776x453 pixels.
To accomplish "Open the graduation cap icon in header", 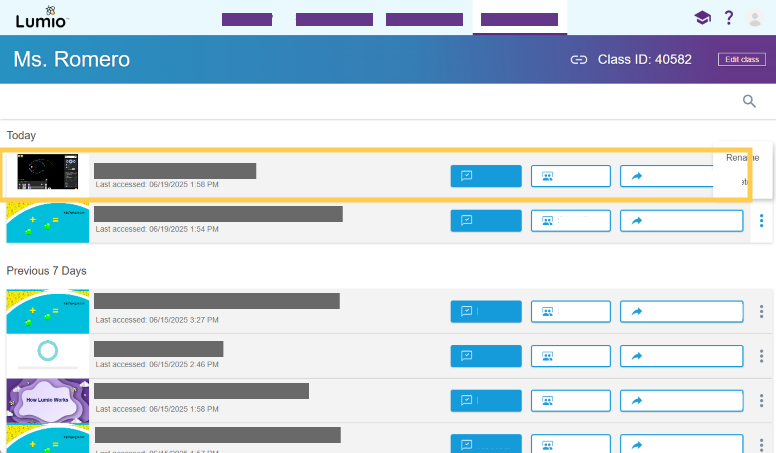I will pos(703,18).
